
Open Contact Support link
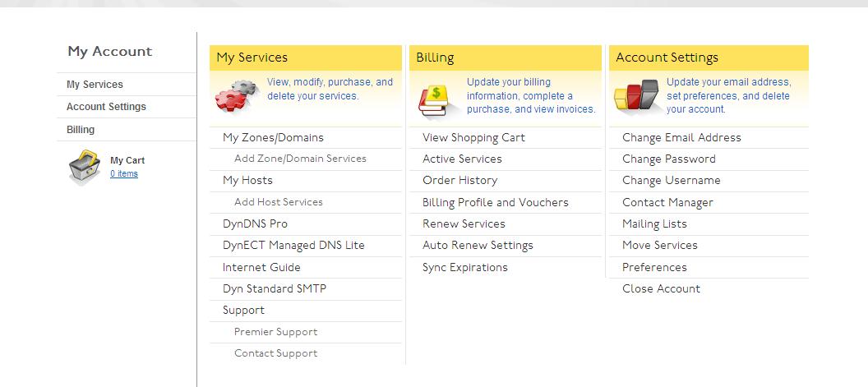pos(275,353)
